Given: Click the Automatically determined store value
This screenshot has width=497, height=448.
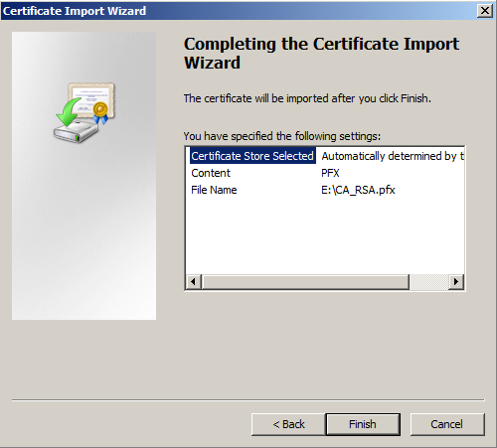Looking at the screenshot, I should click(393, 156).
